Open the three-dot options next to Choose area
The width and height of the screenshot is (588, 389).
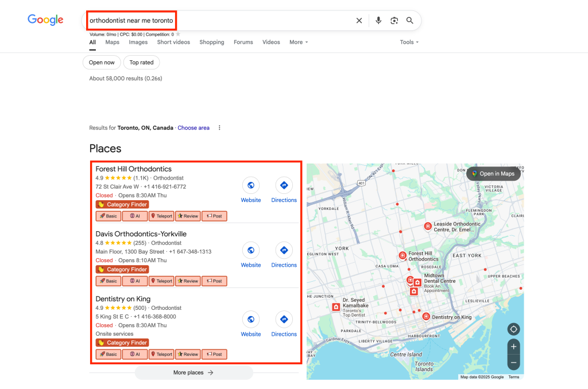(219, 128)
